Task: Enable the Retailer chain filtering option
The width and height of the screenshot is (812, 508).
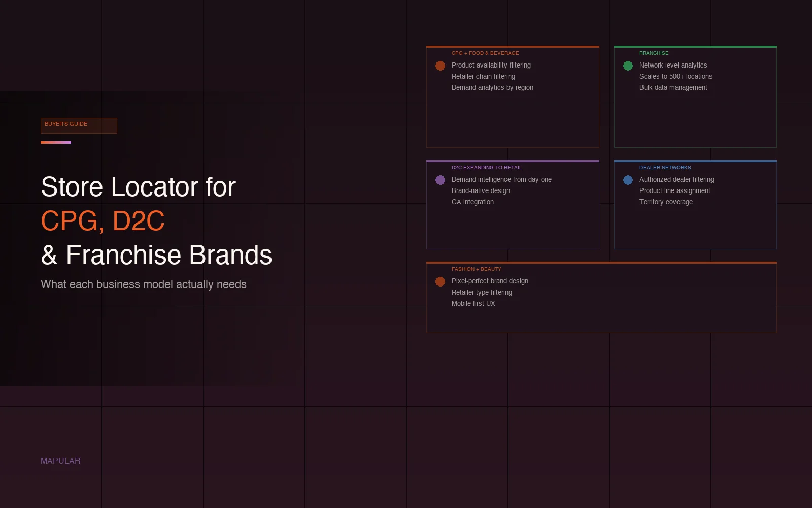Action: 483,77
